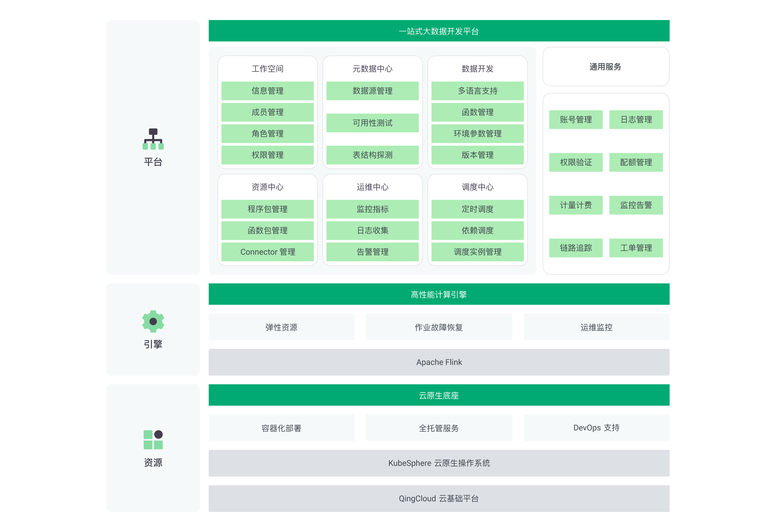776x532 pixels.
Task: Click the 日志收集 block
Action: tap(373, 231)
